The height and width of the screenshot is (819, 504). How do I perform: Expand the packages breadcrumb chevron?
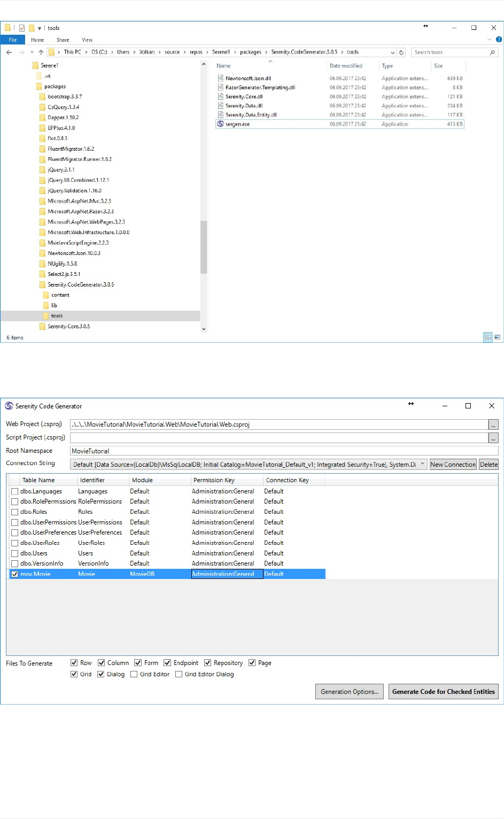[x=266, y=52]
